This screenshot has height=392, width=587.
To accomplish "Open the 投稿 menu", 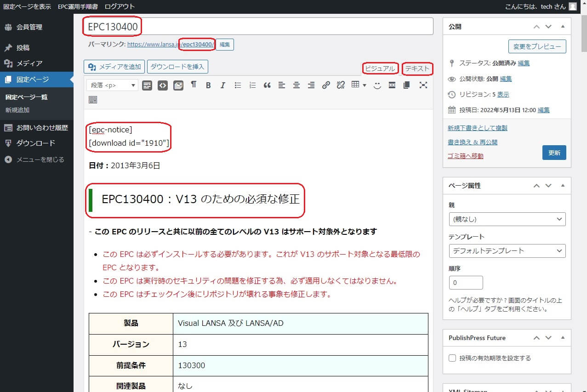I will (37, 48).
